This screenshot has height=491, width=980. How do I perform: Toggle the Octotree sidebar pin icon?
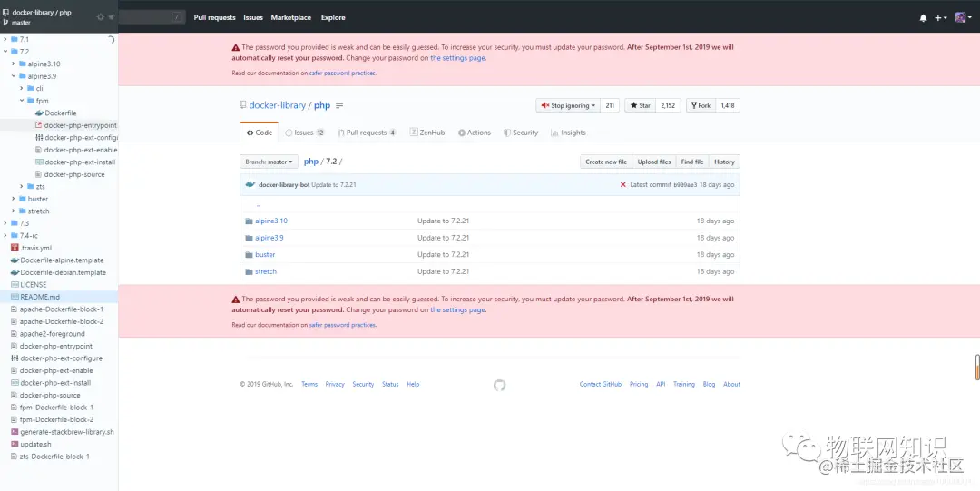click(x=112, y=17)
